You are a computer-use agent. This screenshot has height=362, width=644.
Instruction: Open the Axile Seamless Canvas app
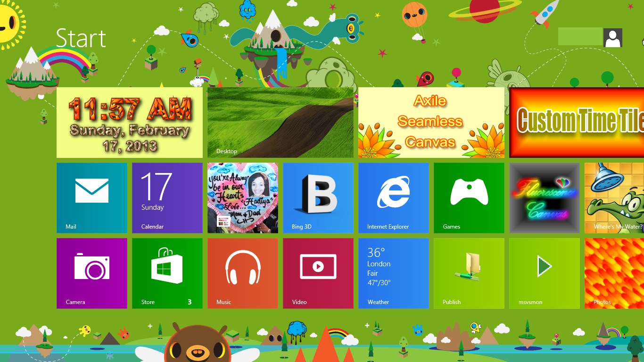pyautogui.click(x=431, y=122)
